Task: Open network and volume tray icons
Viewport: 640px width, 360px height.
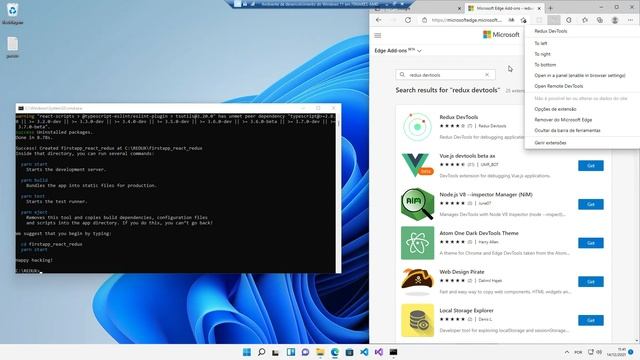Action: point(595,352)
